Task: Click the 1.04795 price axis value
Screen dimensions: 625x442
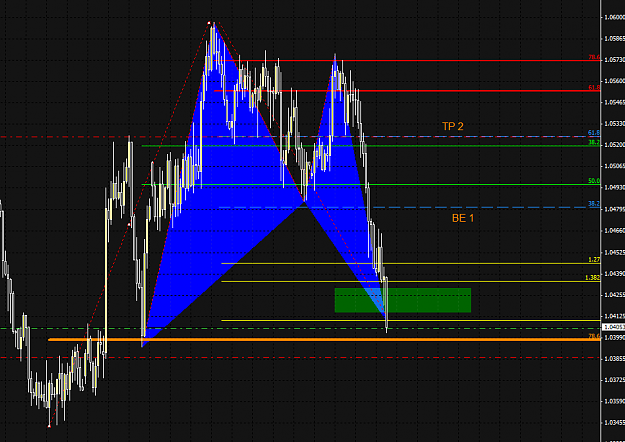Action: click(x=615, y=209)
